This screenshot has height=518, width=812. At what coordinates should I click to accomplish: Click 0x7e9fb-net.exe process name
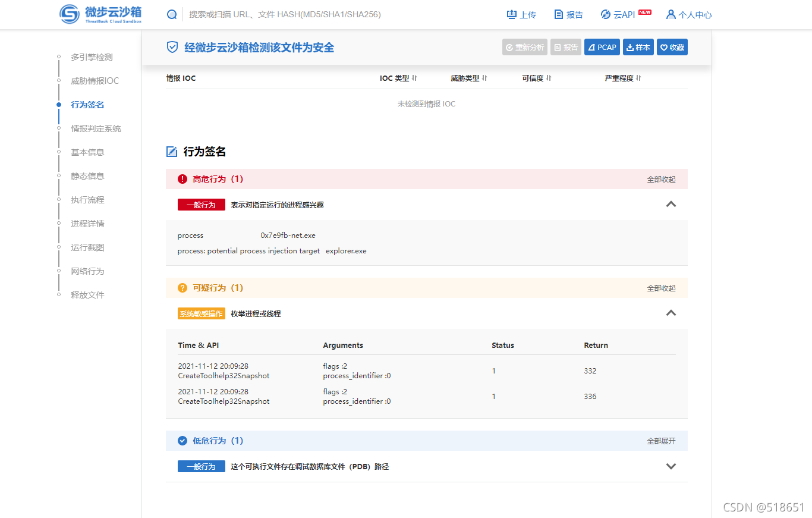click(x=288, y=236)
